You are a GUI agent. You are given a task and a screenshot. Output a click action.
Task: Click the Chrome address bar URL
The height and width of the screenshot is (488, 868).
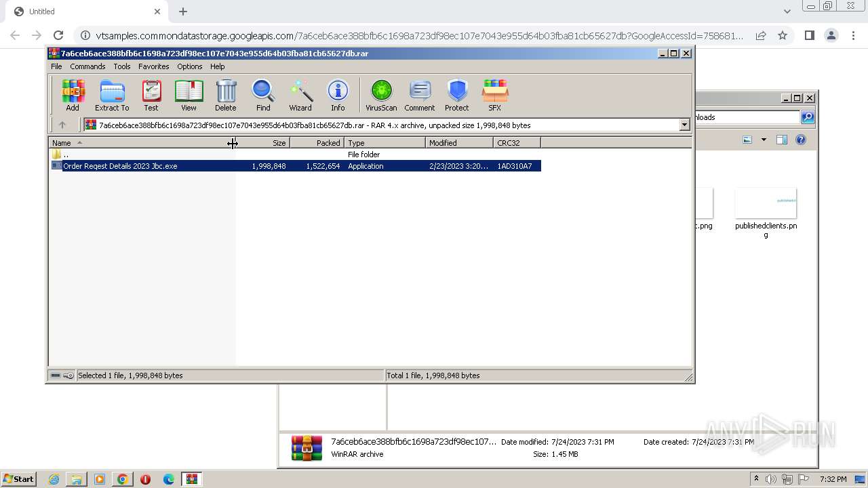pos(418,35)
